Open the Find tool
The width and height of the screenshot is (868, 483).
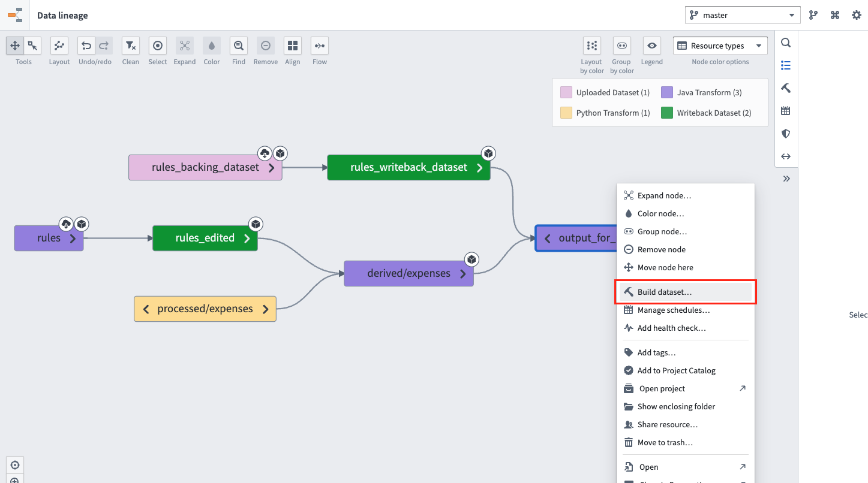point(239,46)
